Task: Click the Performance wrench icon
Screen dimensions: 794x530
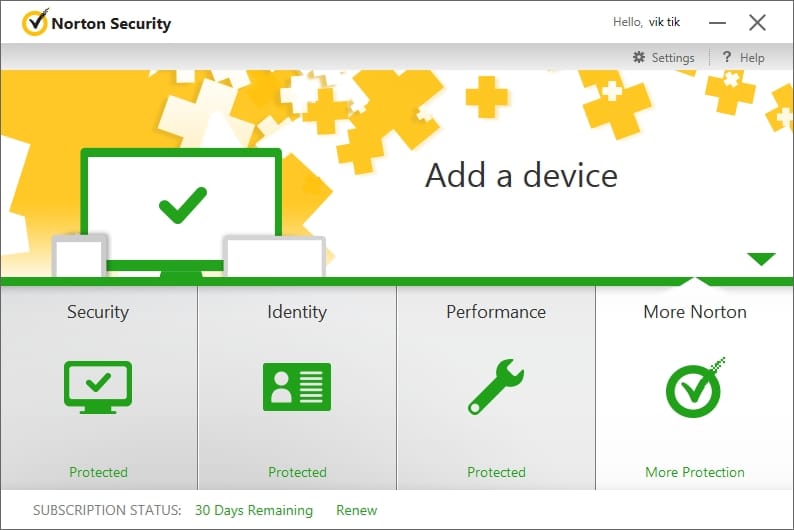Action: pos(496,387)
